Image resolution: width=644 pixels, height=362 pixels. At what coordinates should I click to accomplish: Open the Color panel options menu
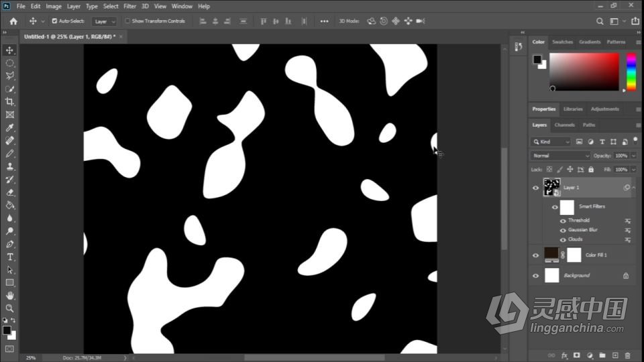point(638,42)
